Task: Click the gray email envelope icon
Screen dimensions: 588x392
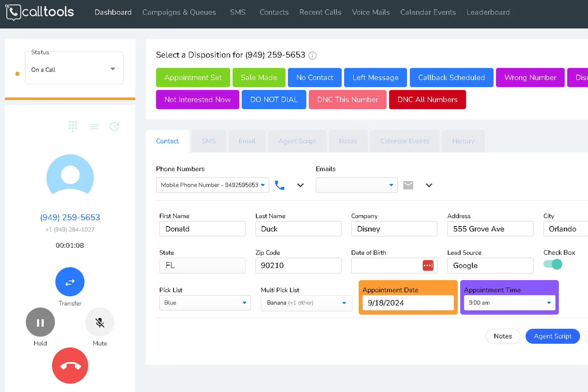Action: click(408, 185)
